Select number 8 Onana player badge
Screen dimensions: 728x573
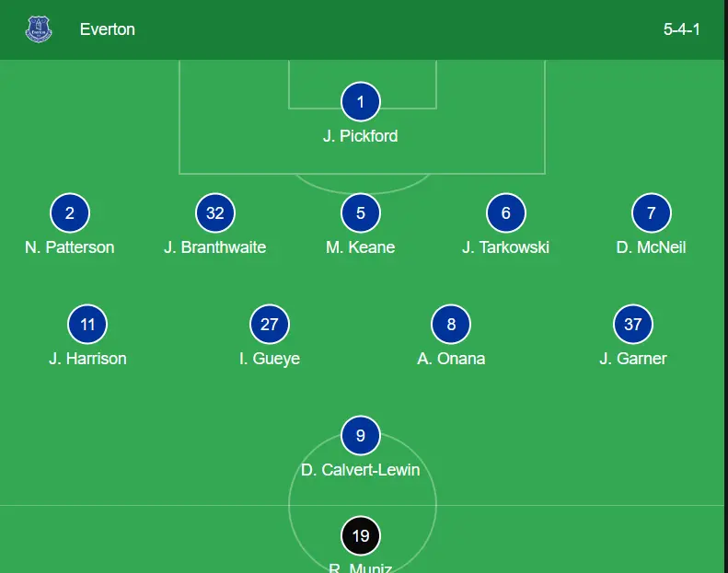(x=451, y=325)
